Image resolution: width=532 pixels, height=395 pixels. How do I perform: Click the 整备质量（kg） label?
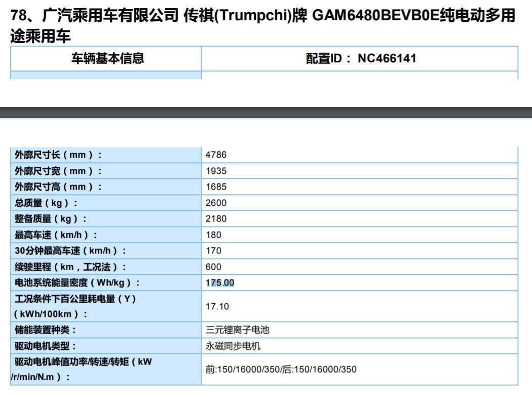(x=51, y=219)
